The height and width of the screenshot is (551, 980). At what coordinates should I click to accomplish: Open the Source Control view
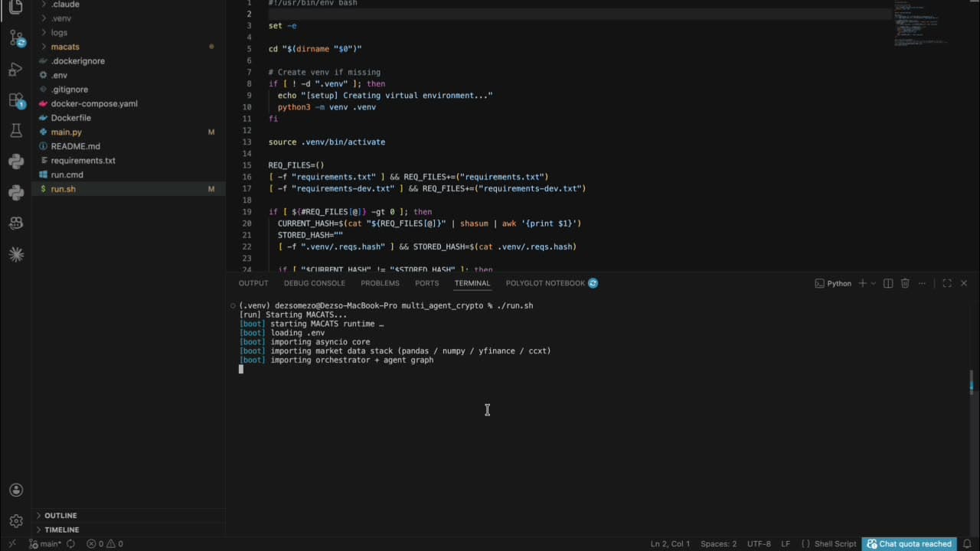tap(15, 37)
